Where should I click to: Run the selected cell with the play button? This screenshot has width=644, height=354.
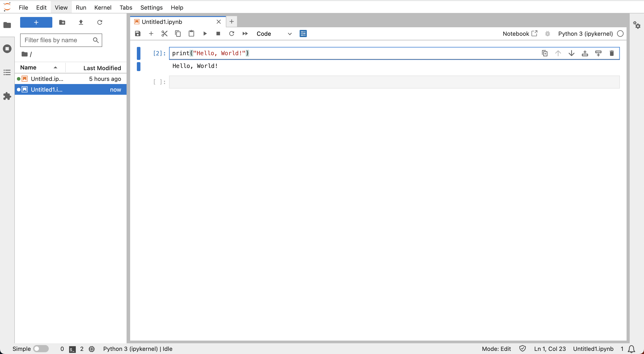tap(205, 34)
